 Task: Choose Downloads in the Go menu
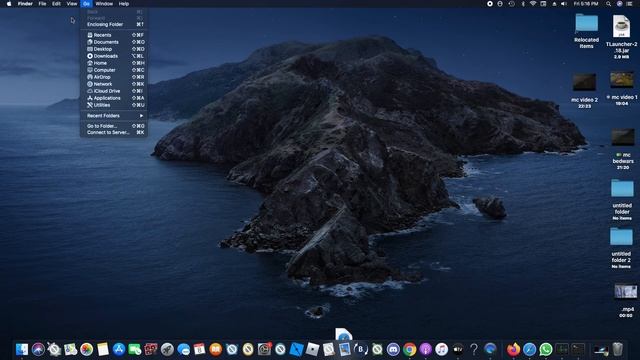pos(114,56)
